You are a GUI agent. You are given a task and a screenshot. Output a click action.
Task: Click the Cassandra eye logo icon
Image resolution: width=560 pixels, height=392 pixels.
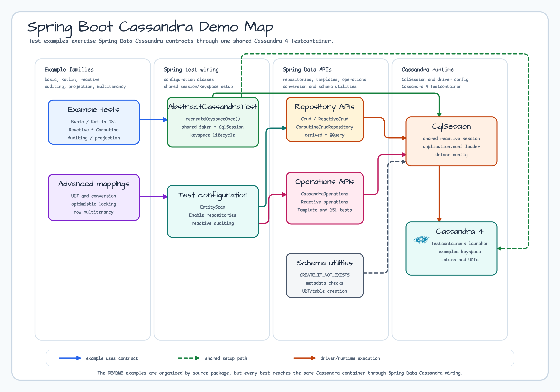pos(421,240)
